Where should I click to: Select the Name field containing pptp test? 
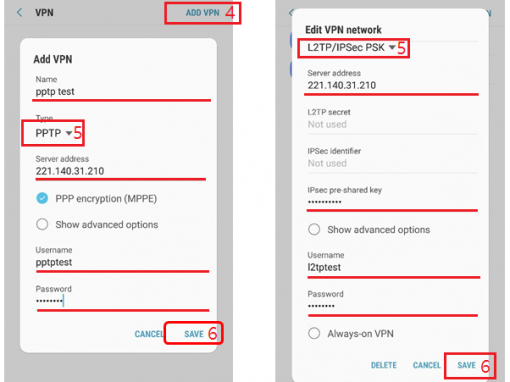pos(122,92)
